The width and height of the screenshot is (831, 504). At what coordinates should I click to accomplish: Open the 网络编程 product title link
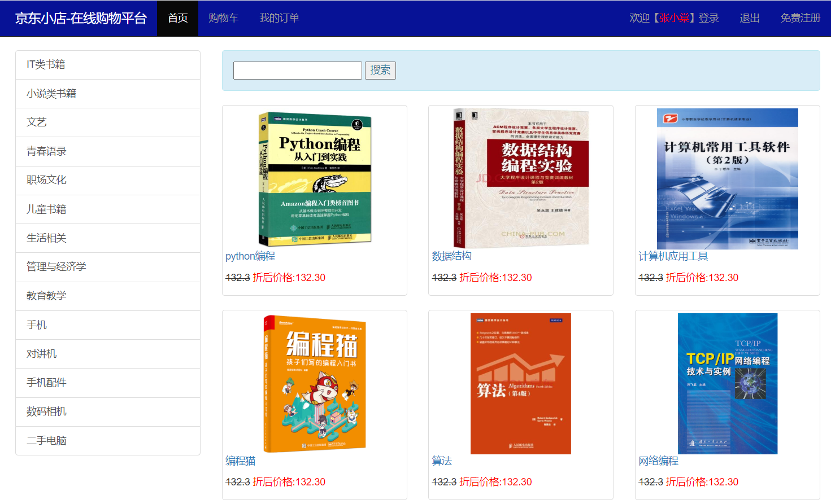[x=658, y=461]
